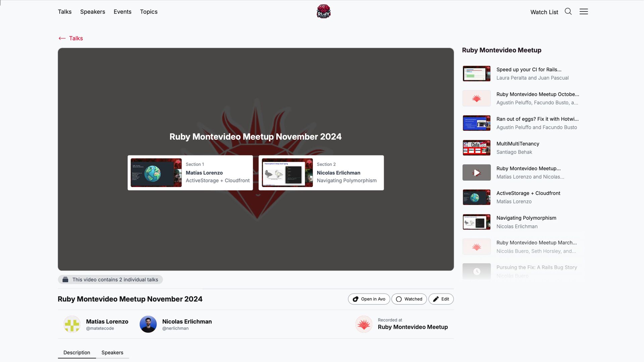Click the Ruby Video logo
Screen dimensions: 644x362
coord(323,11)
